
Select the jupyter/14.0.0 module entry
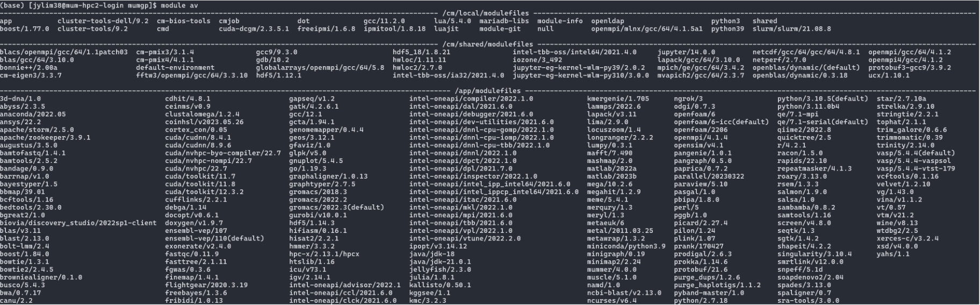pyautogui.click(x=679, y=52)
